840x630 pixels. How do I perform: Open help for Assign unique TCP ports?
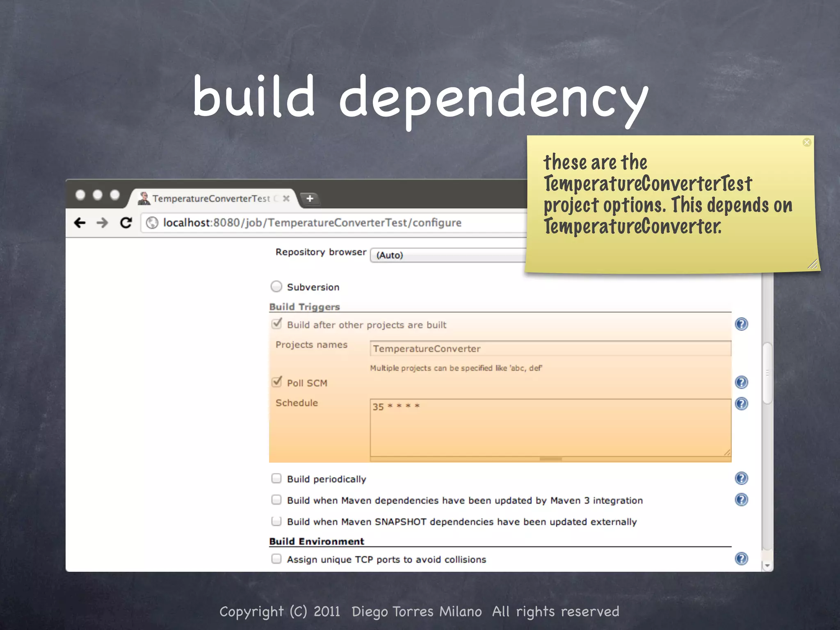(x=741, y=559)
